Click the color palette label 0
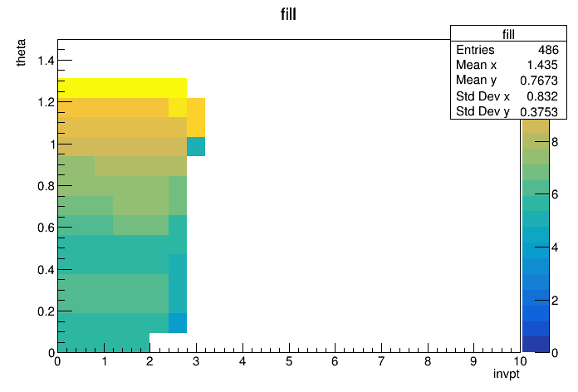 555,353
